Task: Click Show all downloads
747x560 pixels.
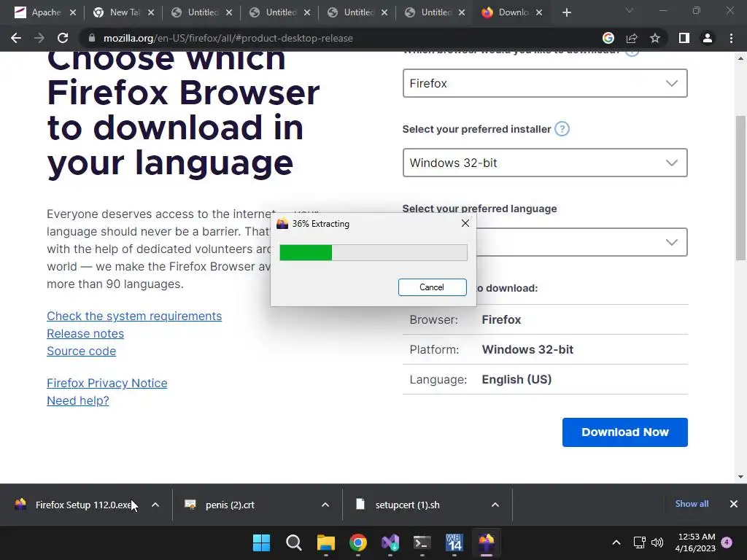Action: [692, 504]
